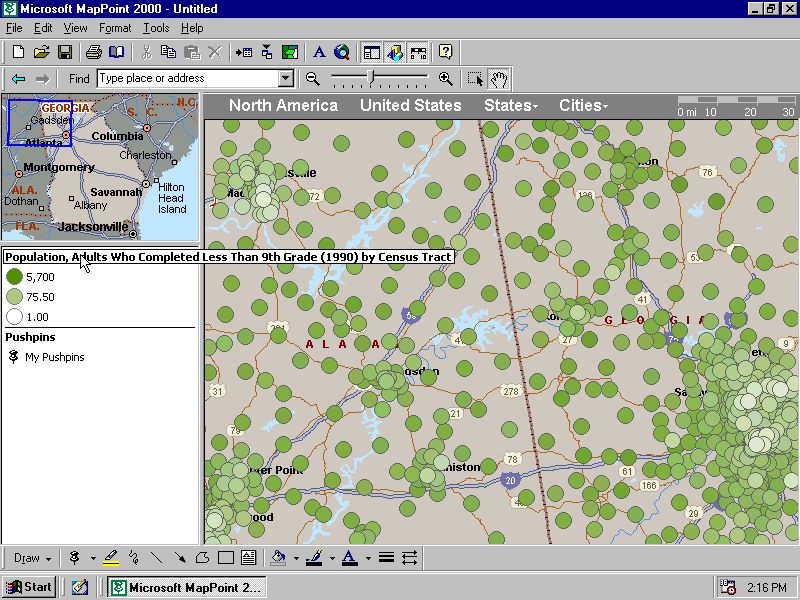This screenshot has height=600, width=800.
Task: Click the Microsoft MapPoint taskbar button
Action: click(187, 587)
